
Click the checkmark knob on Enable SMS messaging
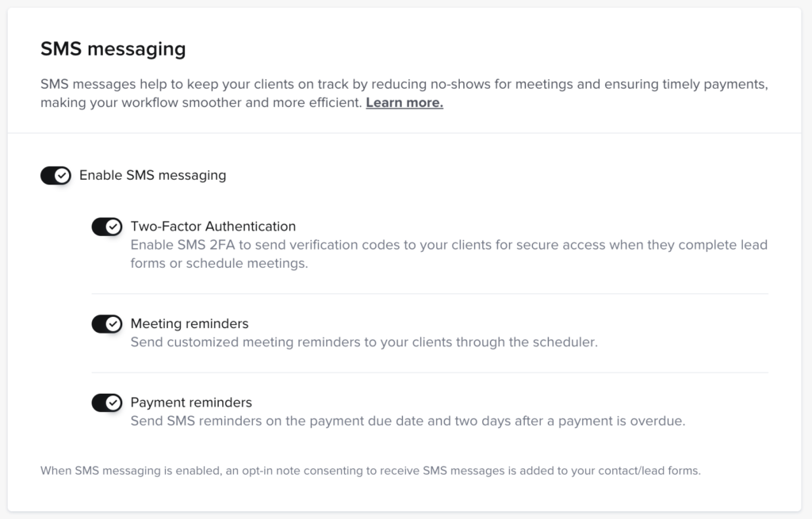pos(63,175)
